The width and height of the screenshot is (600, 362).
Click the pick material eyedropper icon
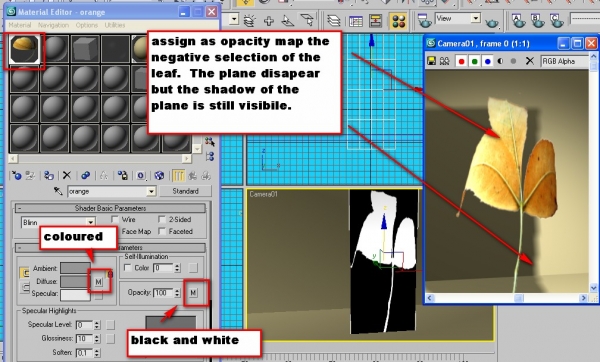tap(58, 191)
